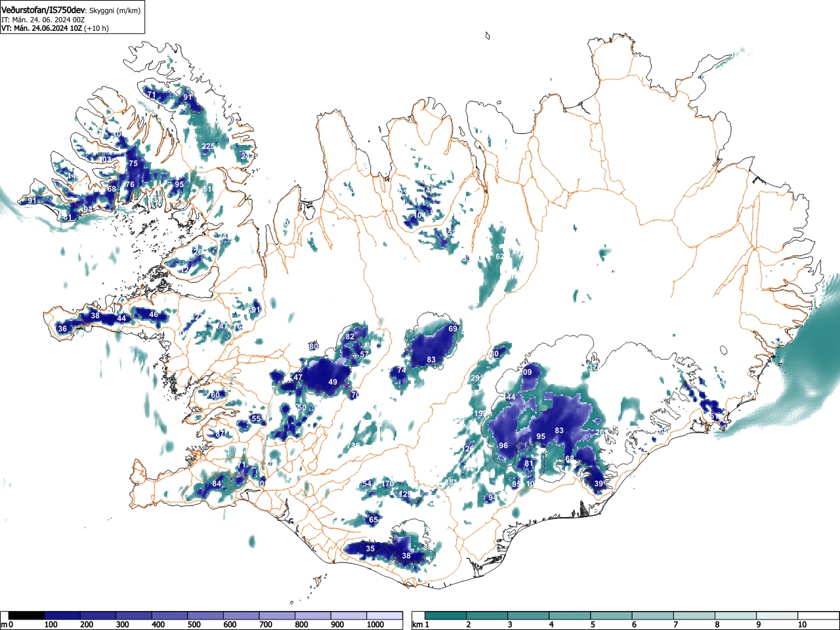Click the '8' tick label on the km legend
The image size is (840, 630).
click(x=717, y=625)
